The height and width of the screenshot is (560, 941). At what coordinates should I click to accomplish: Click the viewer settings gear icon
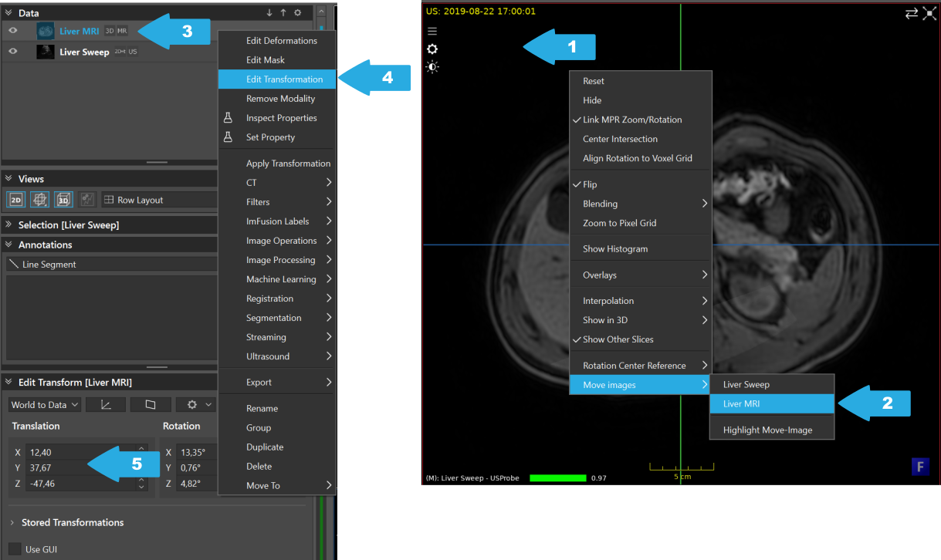click(x=432, y=49)
